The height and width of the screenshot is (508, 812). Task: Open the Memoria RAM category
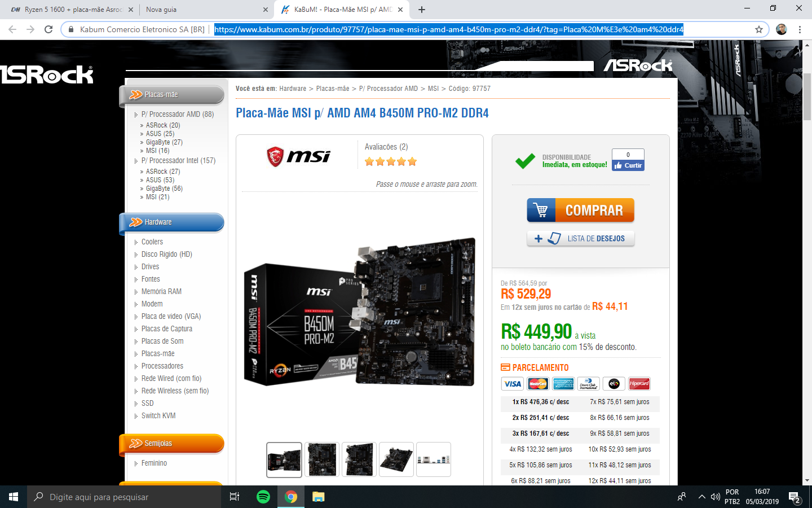(x=161, y=291)
